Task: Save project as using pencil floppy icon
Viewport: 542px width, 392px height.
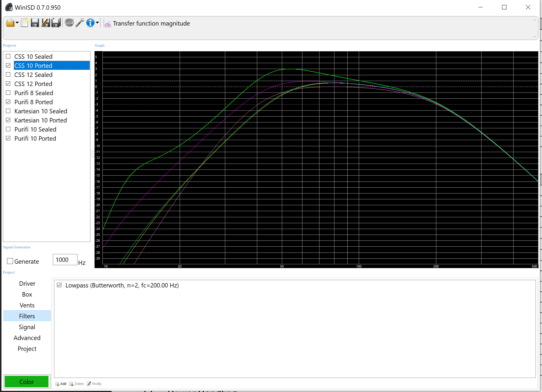Action: coord(46,23)
